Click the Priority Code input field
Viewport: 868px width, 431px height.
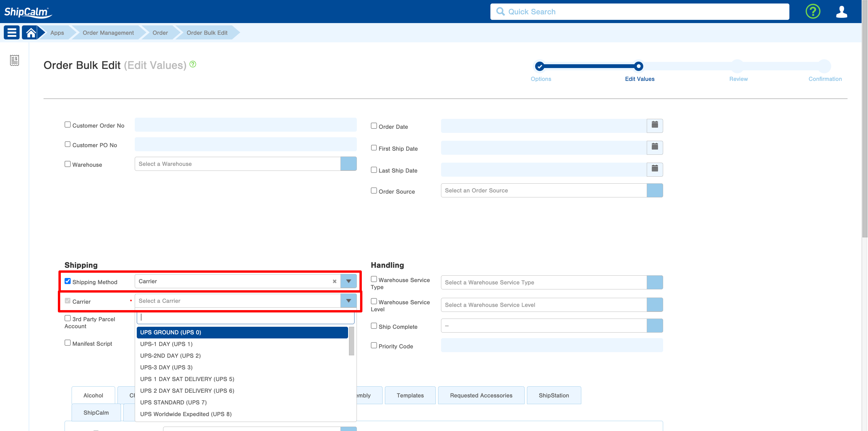551,345
